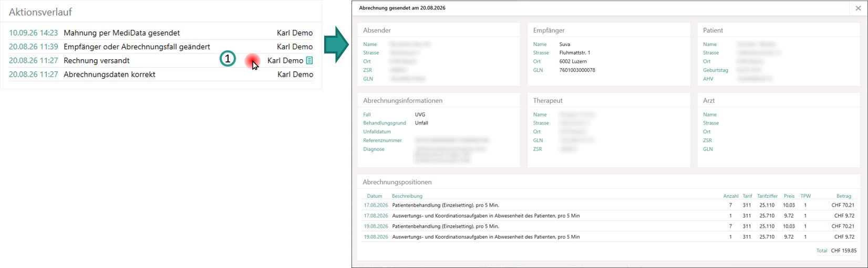Click the Therapeut section heading
868x268 pixels.
(548, 101)
